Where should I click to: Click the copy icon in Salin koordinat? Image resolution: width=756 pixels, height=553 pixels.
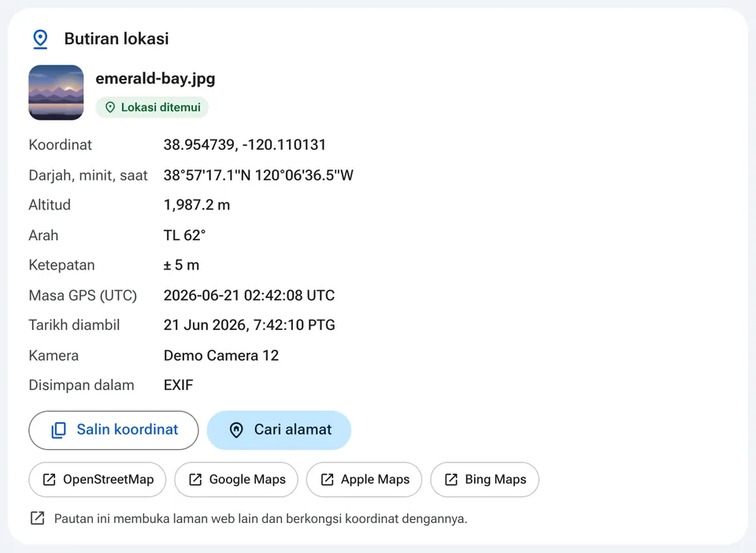tap(59, 430)
